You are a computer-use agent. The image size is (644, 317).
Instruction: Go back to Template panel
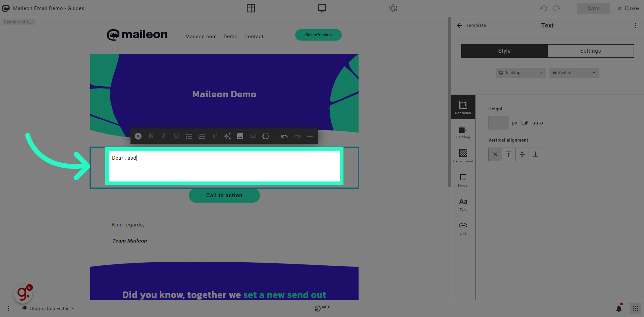(471, 25)
